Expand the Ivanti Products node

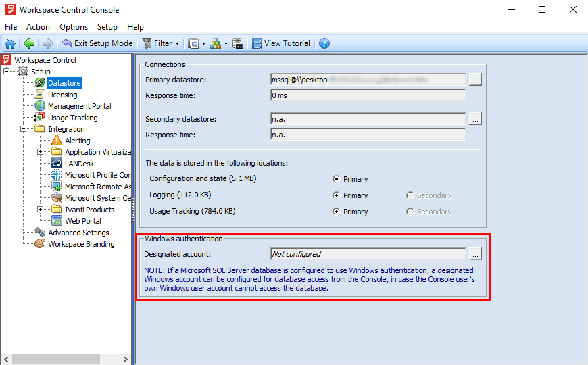pos(40,210)
